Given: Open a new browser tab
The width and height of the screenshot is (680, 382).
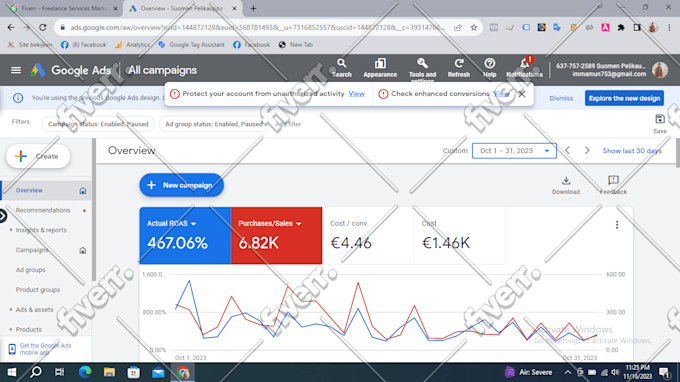Looking at the screenshot, I should [x=253, y=8].
